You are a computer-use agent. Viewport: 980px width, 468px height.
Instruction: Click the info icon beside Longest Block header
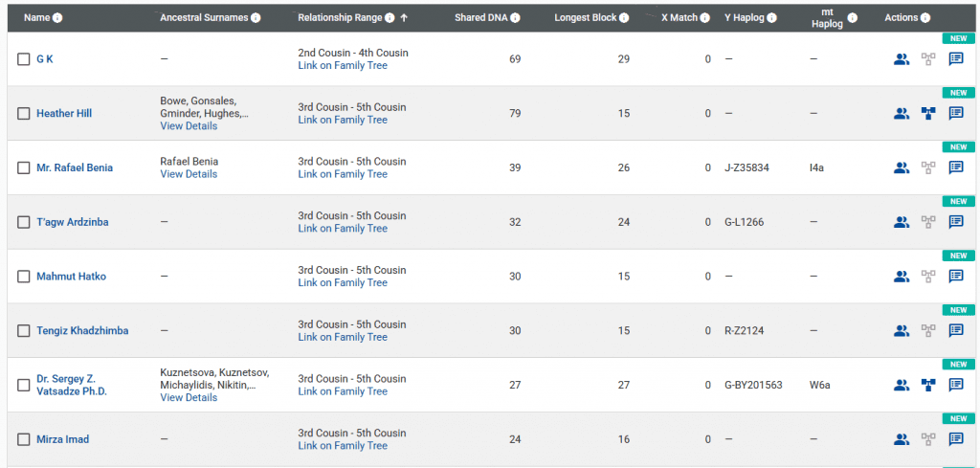tap(624, 18)
